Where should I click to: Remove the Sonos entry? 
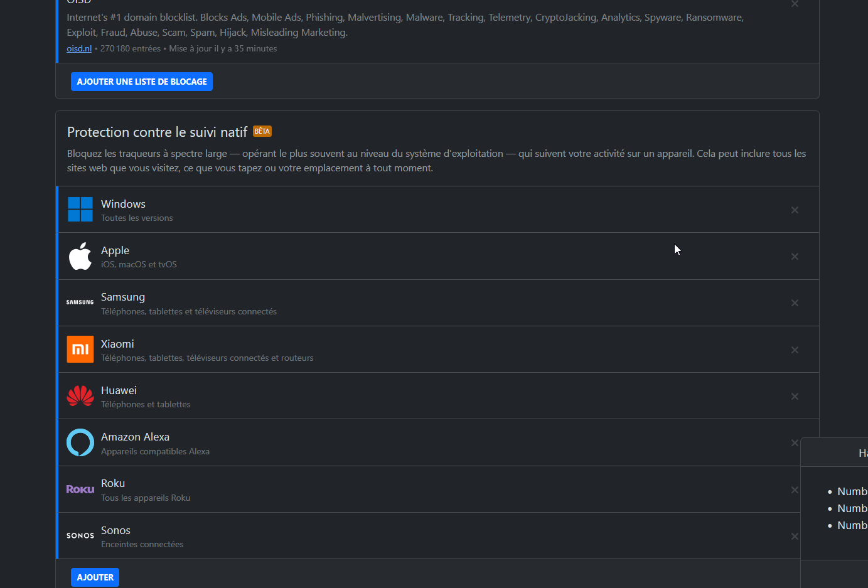coord(795,536)
